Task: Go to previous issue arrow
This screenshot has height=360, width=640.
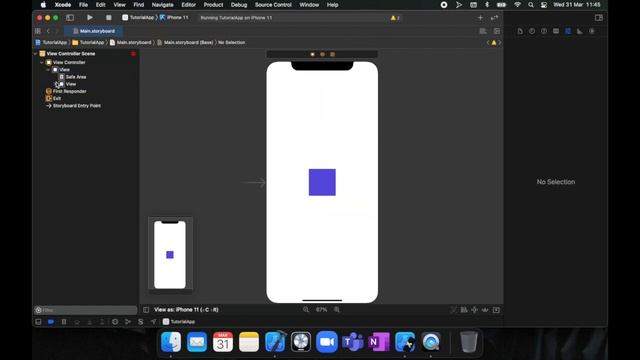Action: coord(488,42)
